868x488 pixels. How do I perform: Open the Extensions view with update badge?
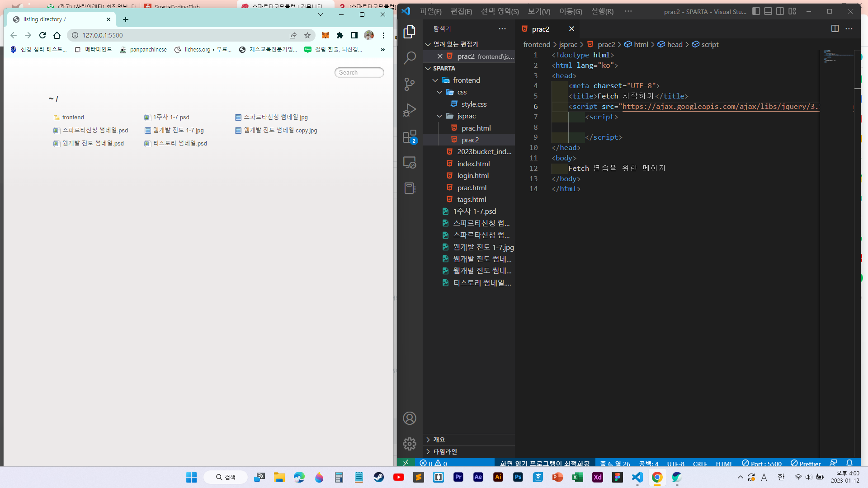pyautogui.click(x=410, y=136)
